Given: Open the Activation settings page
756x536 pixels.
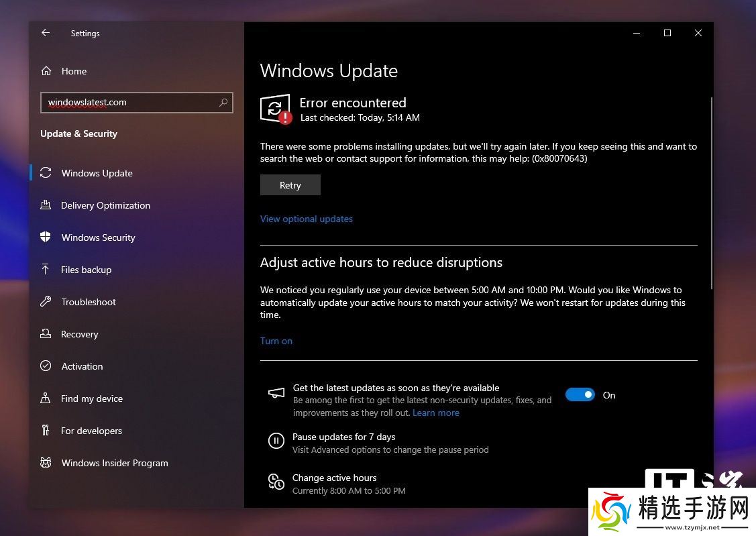Looking at the screenshot, I should [82, 366].
